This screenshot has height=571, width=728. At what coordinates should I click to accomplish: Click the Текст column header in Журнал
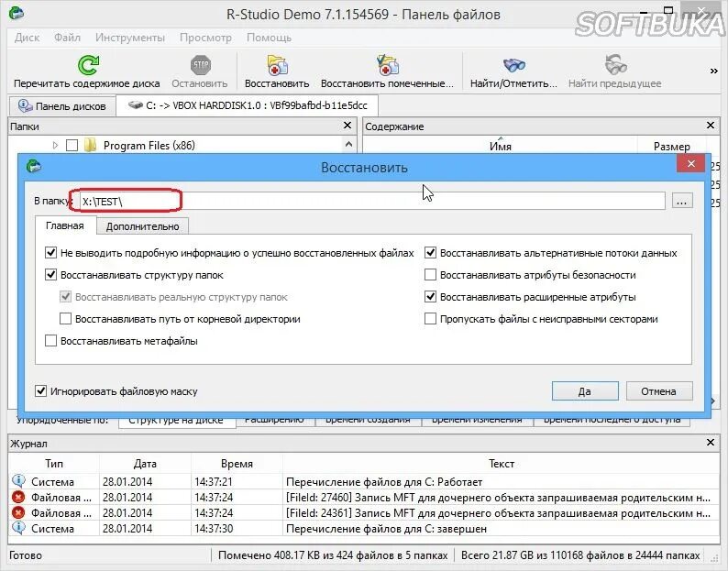(x=501, y=463)
